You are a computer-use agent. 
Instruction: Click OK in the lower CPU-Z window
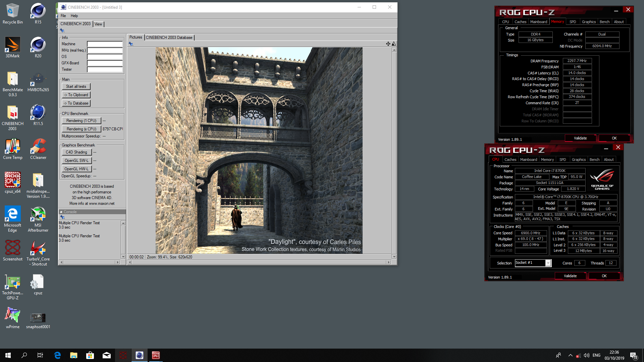click(604, 276)
